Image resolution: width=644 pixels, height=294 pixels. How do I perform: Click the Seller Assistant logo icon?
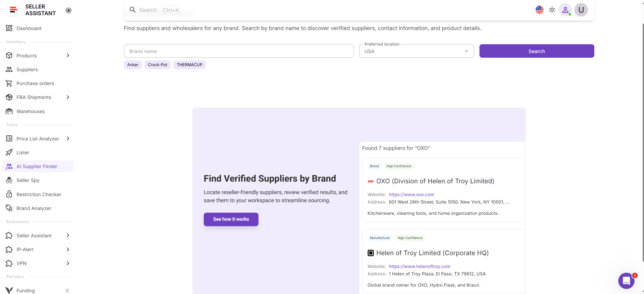tap(14, 10)
